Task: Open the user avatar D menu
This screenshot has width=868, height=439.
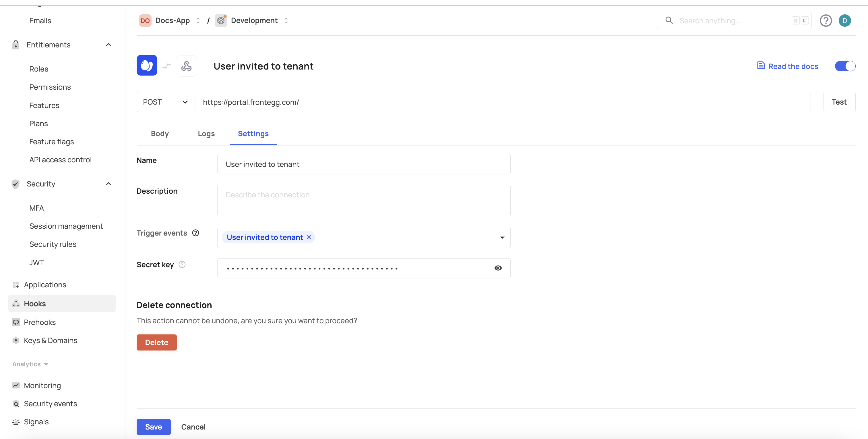Action: point(844,21)
